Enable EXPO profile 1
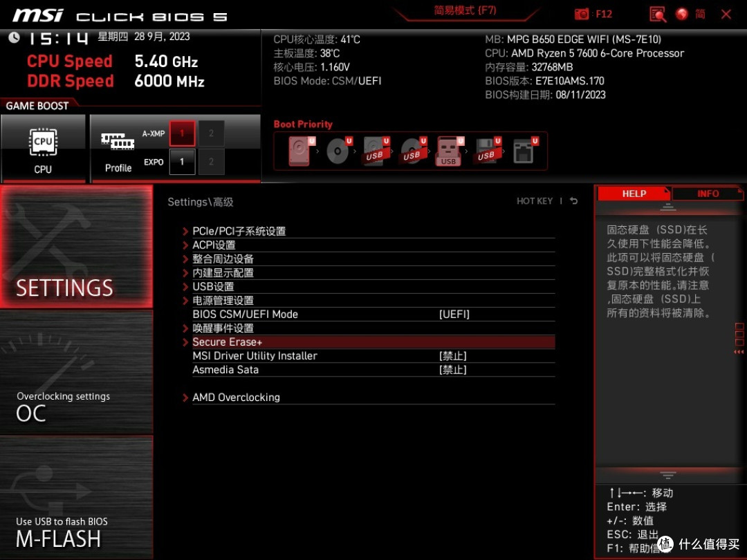The width and height of the screenshot is (747, 560). tap(182, 162)
